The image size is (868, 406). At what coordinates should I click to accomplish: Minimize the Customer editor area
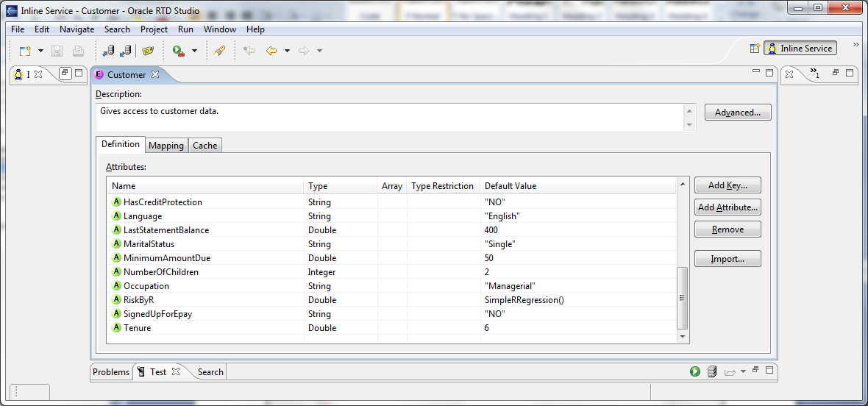tap(756, 71)
